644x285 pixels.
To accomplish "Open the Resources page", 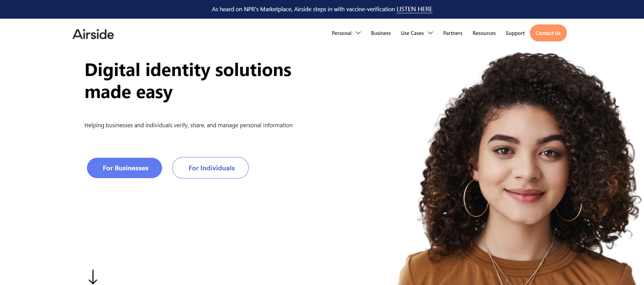I will tap(484, 33).
